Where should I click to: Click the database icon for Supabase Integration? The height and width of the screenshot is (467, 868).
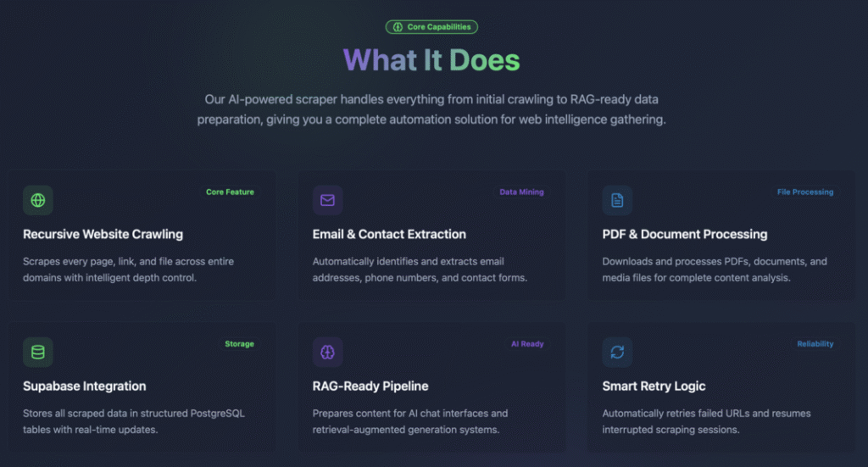37,352
